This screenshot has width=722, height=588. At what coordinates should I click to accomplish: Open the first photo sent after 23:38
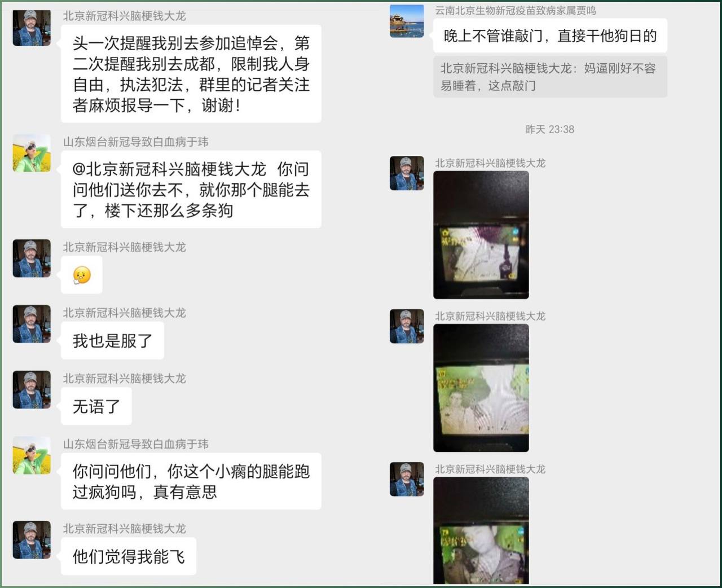tap(481, 235)
